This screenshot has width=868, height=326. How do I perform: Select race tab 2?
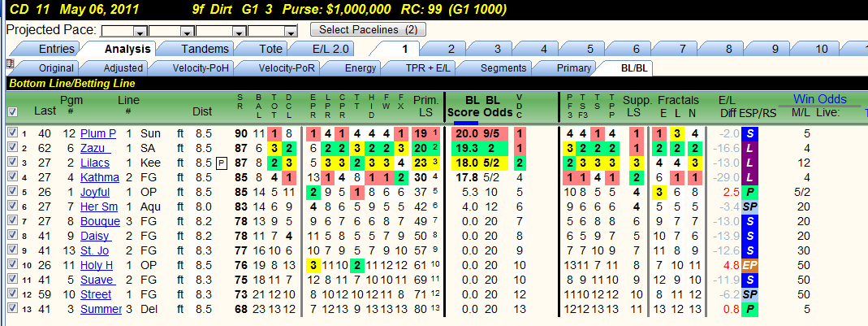pyautogui.click(x=451, y=49)
